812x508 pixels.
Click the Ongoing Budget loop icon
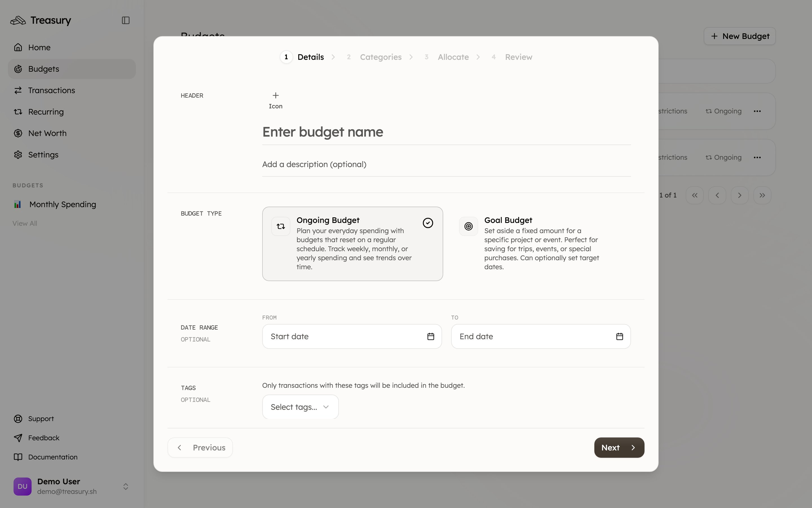point(281,226)
